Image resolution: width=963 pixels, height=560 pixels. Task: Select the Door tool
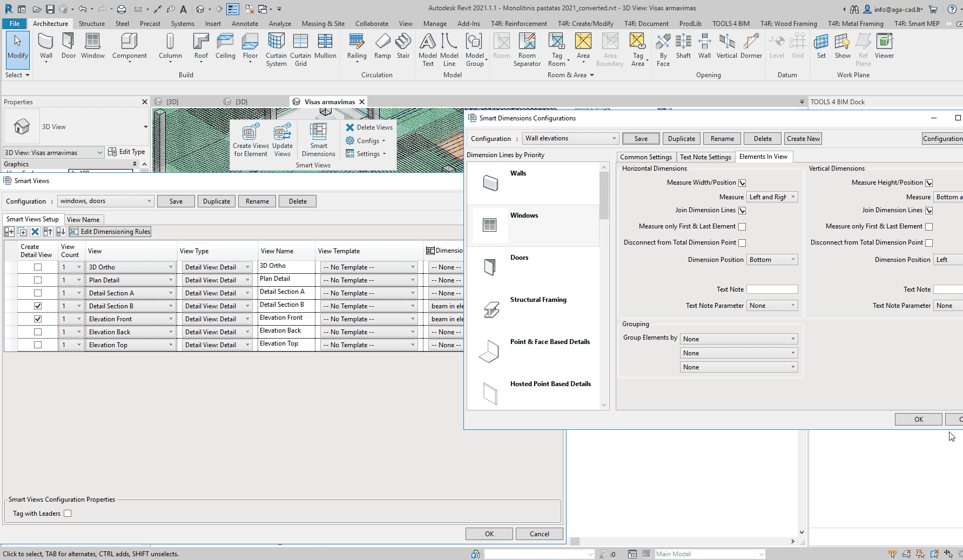(69, 46)
